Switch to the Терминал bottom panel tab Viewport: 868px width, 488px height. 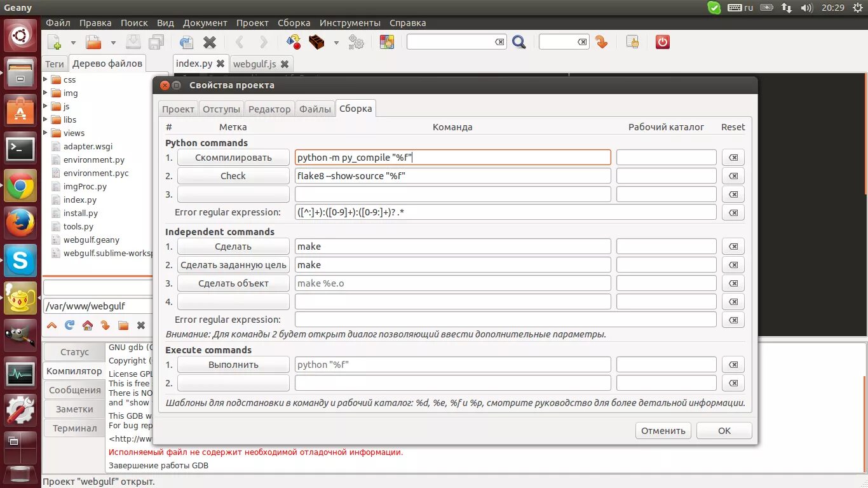[75, 428]
